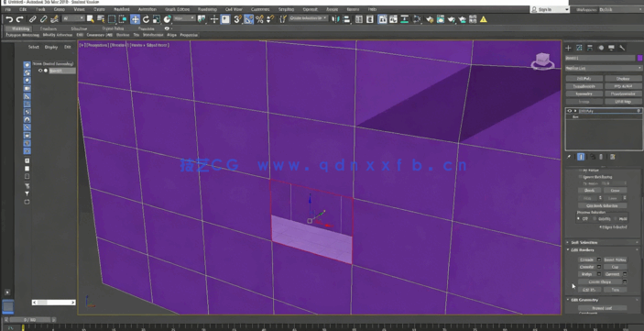
Task: Enable the Ignore Backfacing checkbox
Action: click(581, 177)
